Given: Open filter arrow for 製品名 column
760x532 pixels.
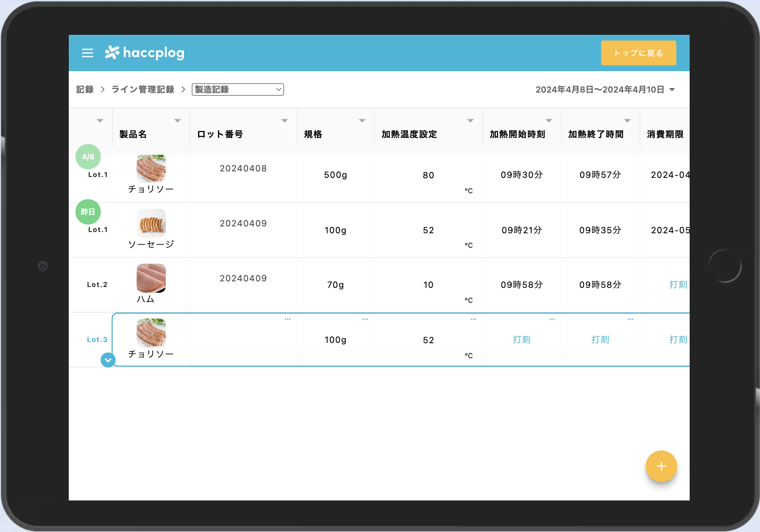Looking at the screenshot, I should [177, 121].
